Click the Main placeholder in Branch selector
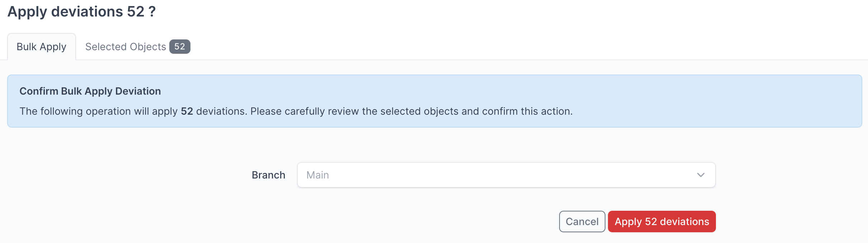 pos(318,175)
